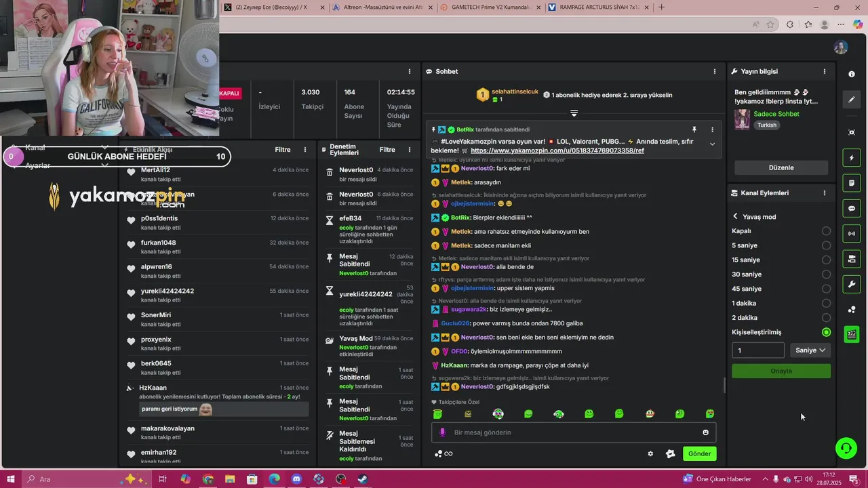
Task: Expand the pinned message chevron
Action: tap(712, 144)
